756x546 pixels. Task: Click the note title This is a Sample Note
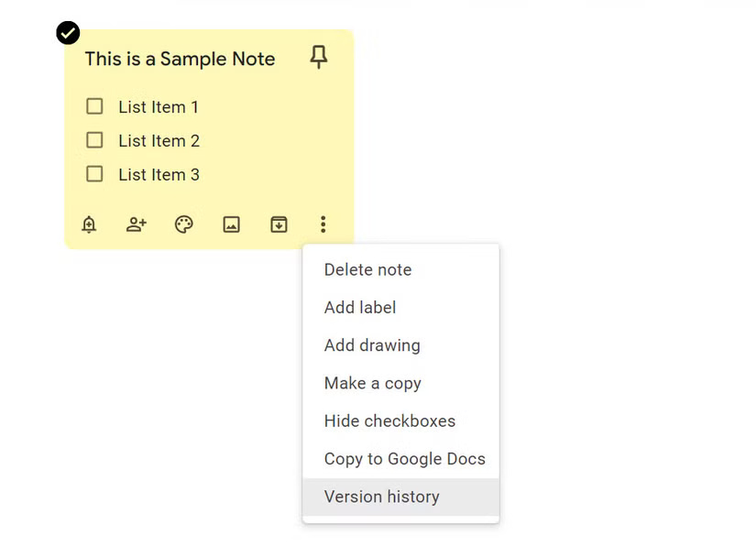click(179, 59)
